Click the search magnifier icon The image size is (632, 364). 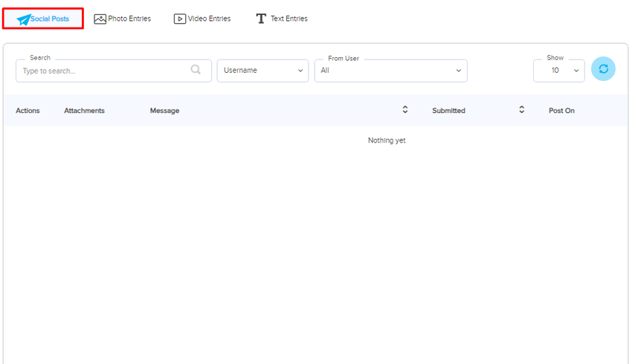[x=196, y=70]
